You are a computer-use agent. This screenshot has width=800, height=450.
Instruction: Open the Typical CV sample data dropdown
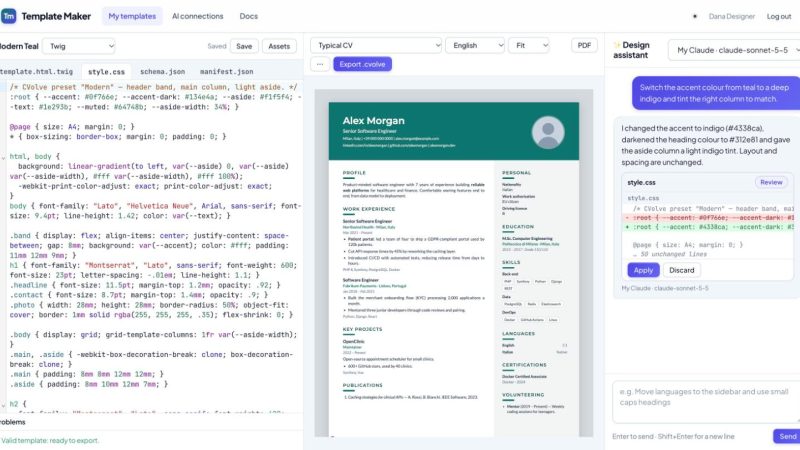point(376,45)
